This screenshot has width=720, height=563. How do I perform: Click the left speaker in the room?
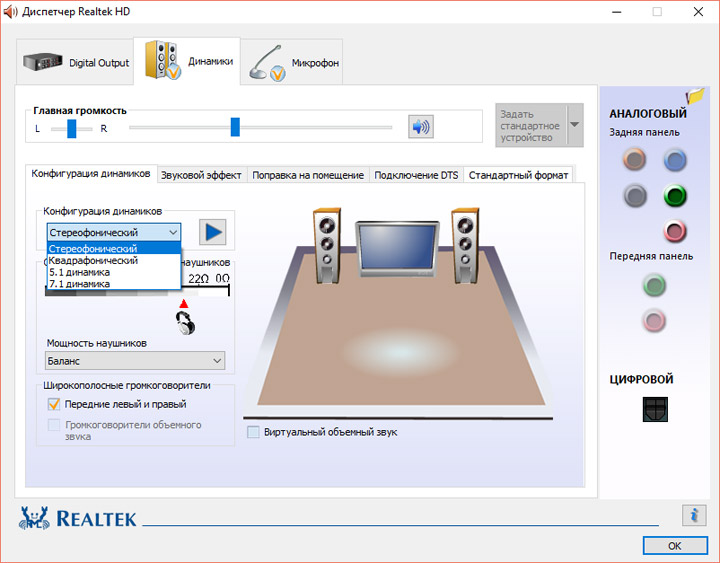327,245
